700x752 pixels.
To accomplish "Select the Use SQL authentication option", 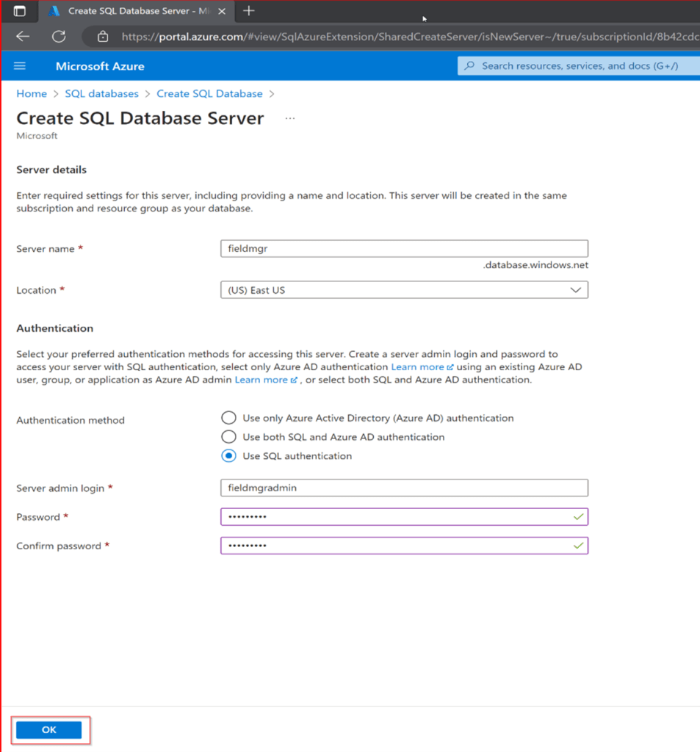I will point(228,455).
